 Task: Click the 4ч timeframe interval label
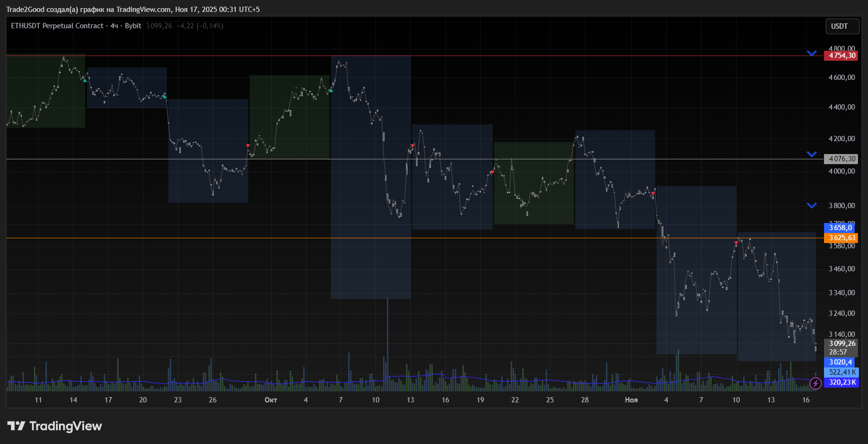click(x=114, y=26)
